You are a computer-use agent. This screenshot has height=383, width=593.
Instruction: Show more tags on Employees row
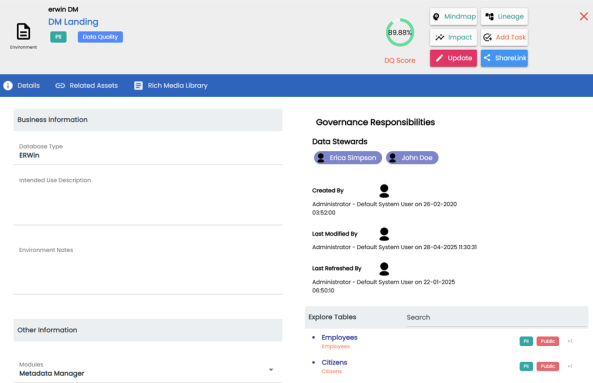570,341
